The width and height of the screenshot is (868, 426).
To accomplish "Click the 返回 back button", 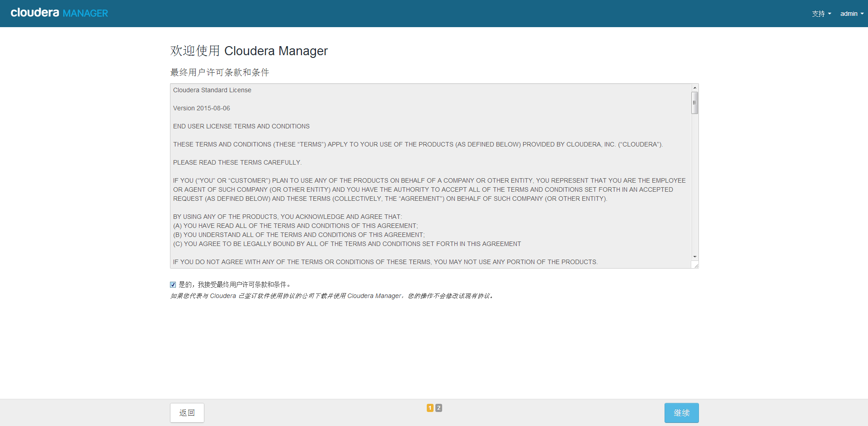I will pyautogui.click(x=187, y=413).
